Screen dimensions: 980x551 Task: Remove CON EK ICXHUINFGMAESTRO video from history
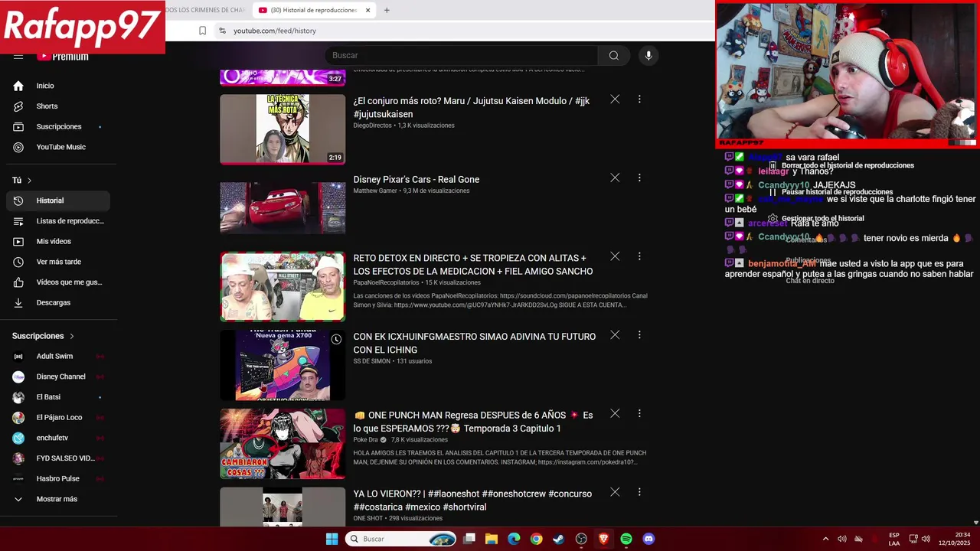point(615,334)
